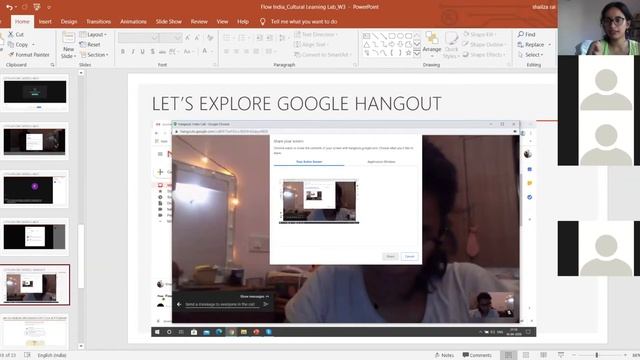Click slide panel scroll-down arrow

tap(81, 347)
